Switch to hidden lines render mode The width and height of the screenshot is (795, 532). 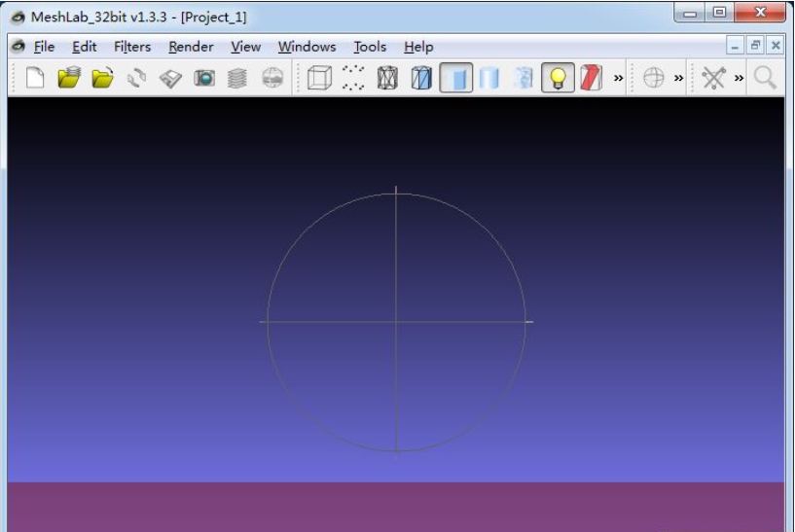pos(421,78)
